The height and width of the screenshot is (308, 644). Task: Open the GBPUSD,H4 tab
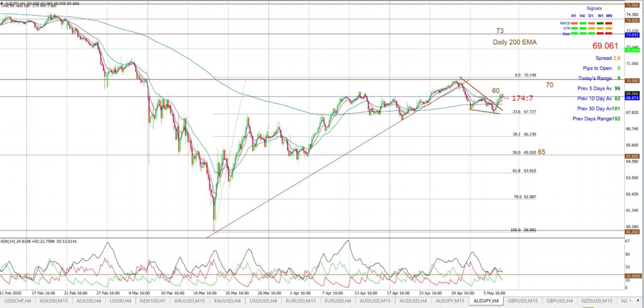click(x=560, y=301)
